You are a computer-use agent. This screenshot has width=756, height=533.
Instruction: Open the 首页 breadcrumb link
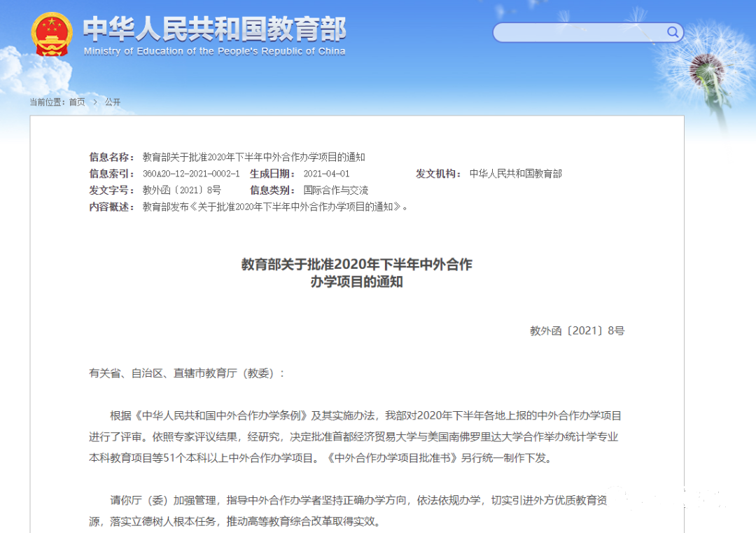[x=76, y=102]
